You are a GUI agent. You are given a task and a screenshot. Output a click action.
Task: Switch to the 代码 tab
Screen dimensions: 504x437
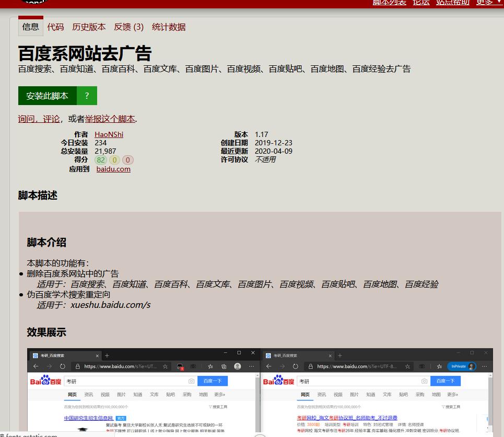[x=55, y=27]
